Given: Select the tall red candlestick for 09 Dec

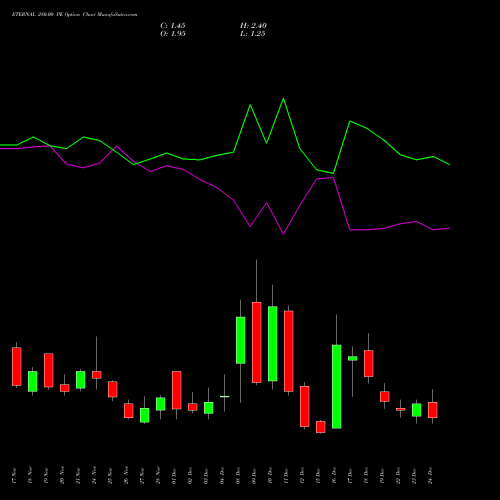Looking at the screenshot, I should click(257, 342).
